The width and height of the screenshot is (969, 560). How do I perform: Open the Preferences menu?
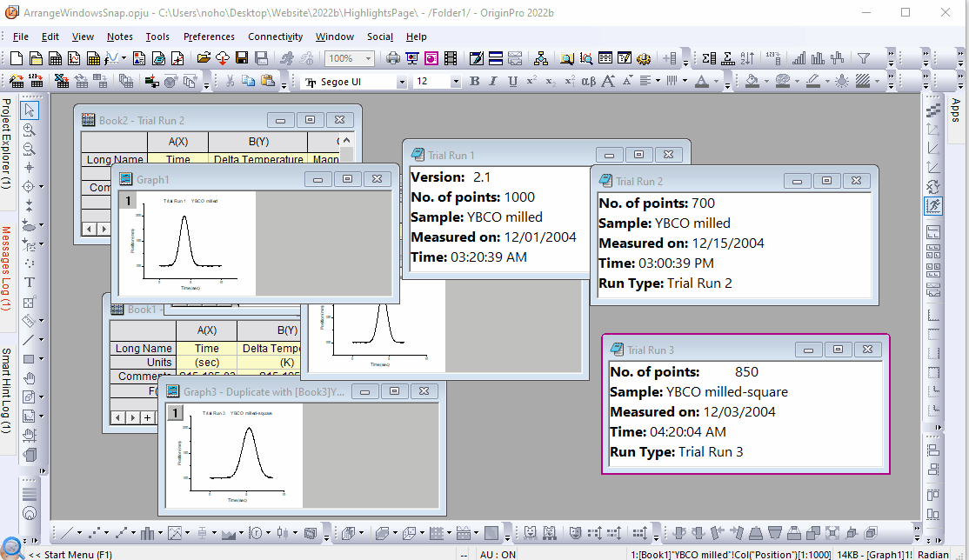pyautogui.click(x=209, y=37)
